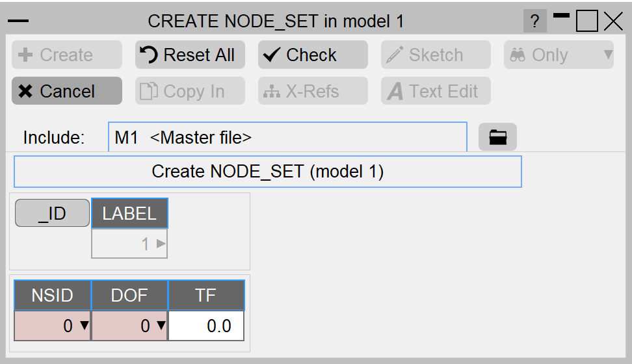
Task: Click the Include Master file field
Action: (x=287, y=137)
